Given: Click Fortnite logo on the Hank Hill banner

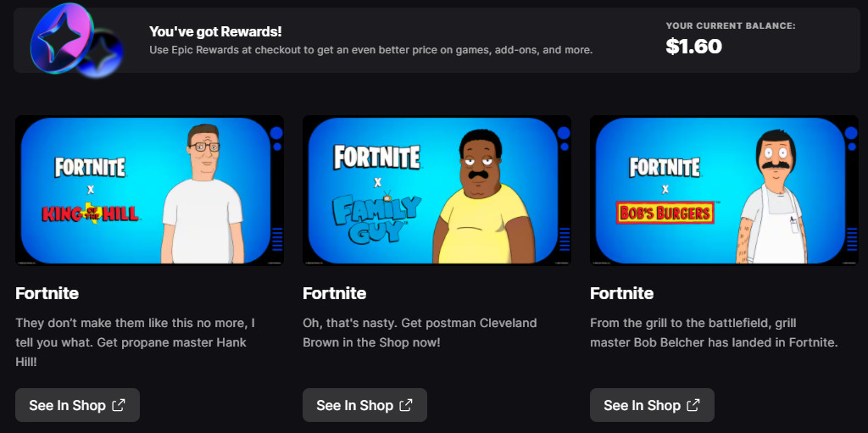Looking at the screenshot, I should click(x=90, y=167).
